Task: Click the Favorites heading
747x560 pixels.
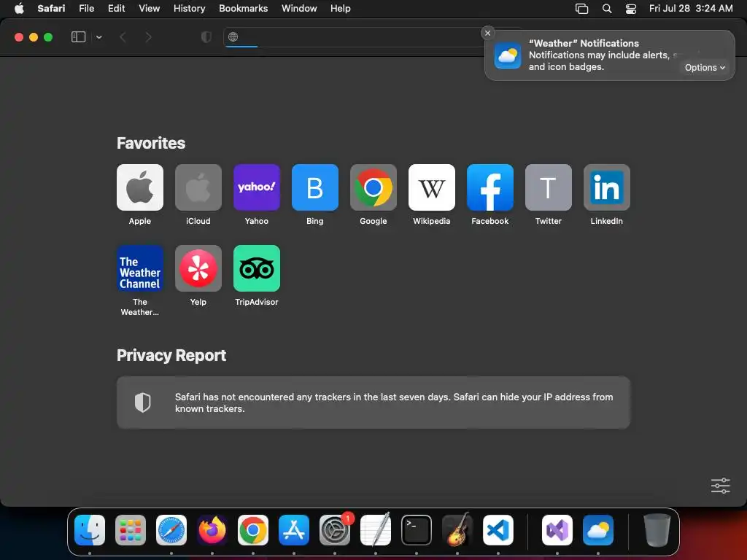Action: pyautogui.click(x=151, y=144)
